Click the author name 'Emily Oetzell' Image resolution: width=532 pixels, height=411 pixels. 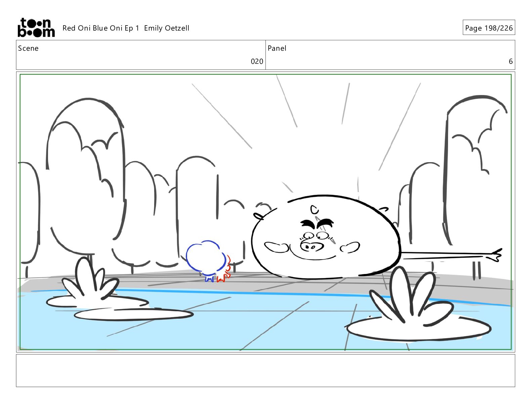coord(167,28)
